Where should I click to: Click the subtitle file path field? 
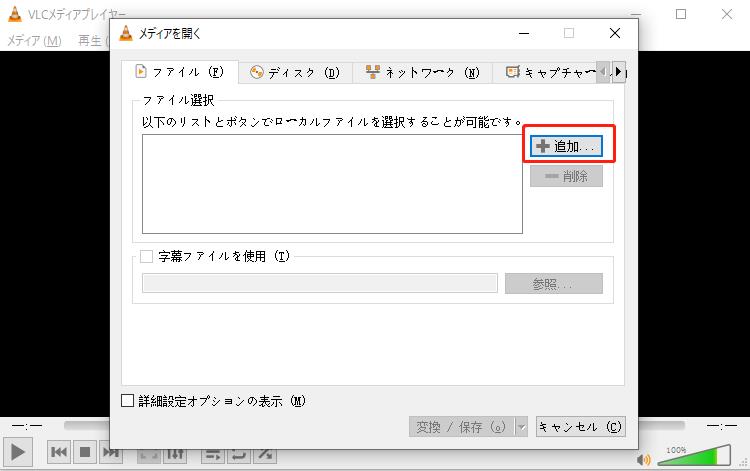pos(320,284)
